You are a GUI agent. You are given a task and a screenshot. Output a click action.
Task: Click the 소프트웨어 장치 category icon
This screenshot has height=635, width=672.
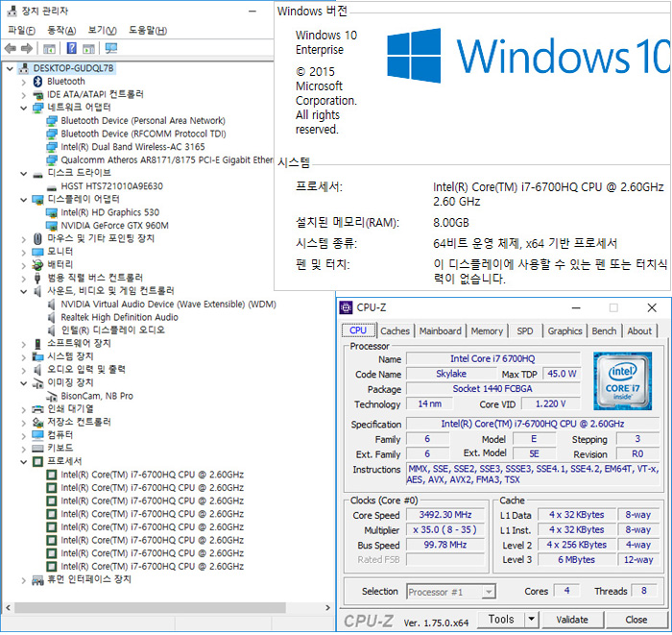click(37, 344)
